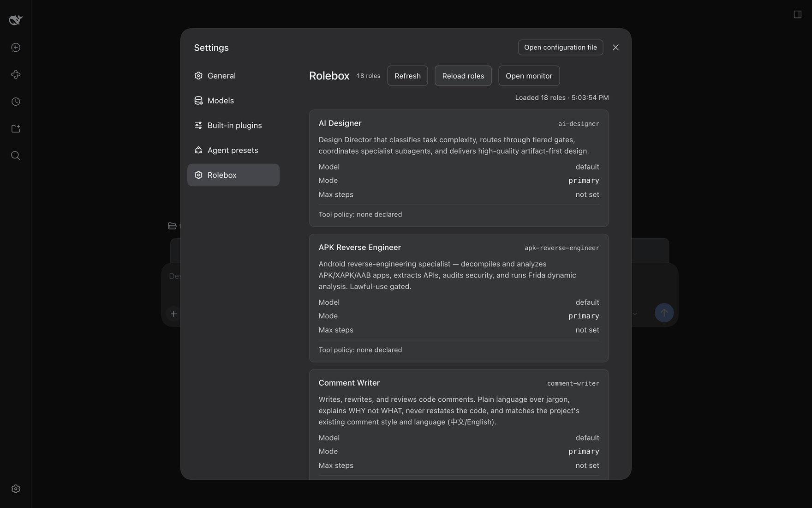812x508 pixels.
Task: Select General settings section
Action: [233, 76]
